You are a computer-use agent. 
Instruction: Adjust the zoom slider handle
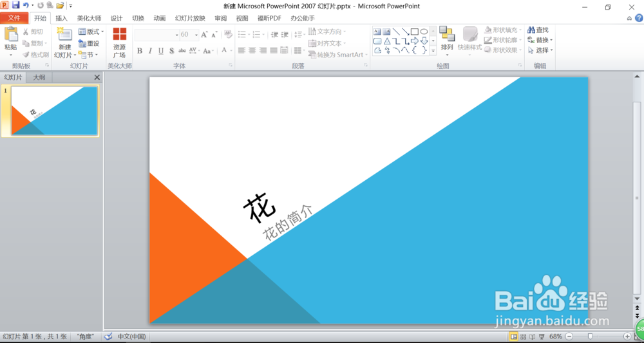[590, 337]
